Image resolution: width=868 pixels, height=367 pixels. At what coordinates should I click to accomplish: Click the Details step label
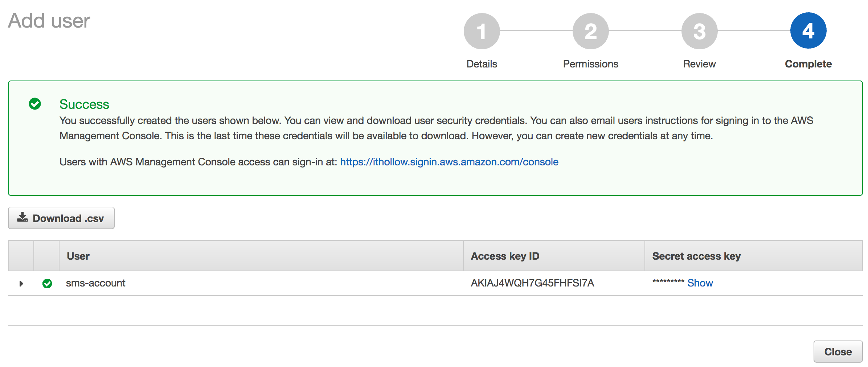point(482,64)
